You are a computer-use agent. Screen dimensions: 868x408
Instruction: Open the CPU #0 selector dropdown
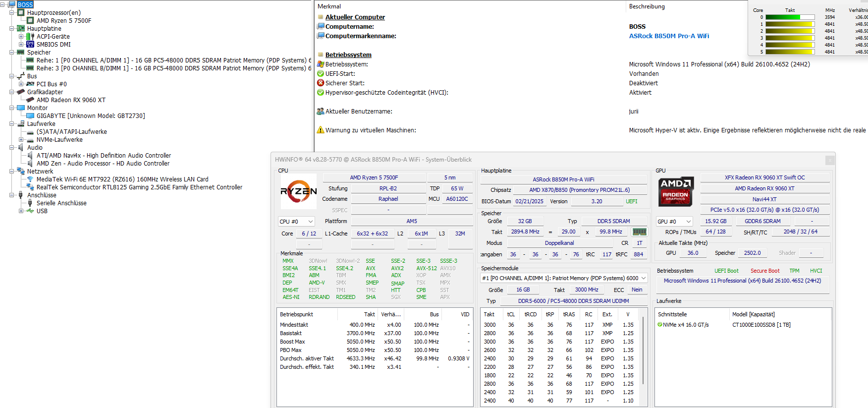(x=296, y=222)
